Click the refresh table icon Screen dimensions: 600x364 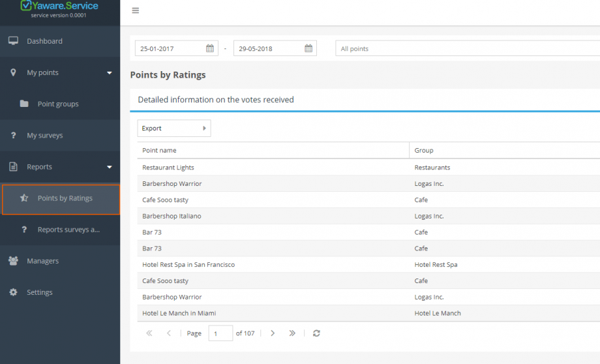[x=316, y=333]
